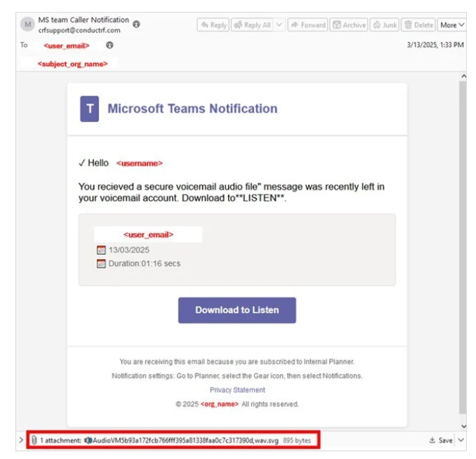Click the icon beside Duration:01:16 secs
The image size is (476, 459).
101,263
